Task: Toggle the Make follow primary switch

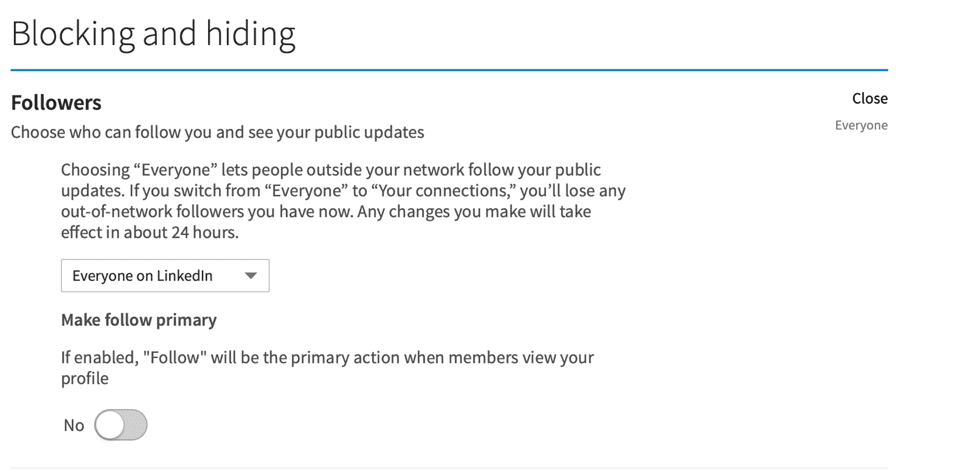Action: click(x=121, y=425)
